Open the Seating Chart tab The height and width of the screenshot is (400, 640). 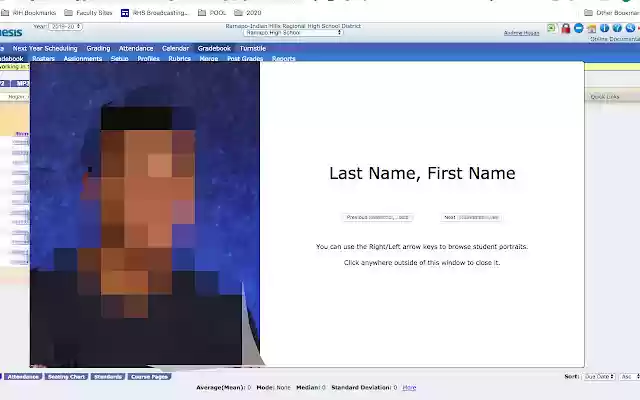[66, 376]
